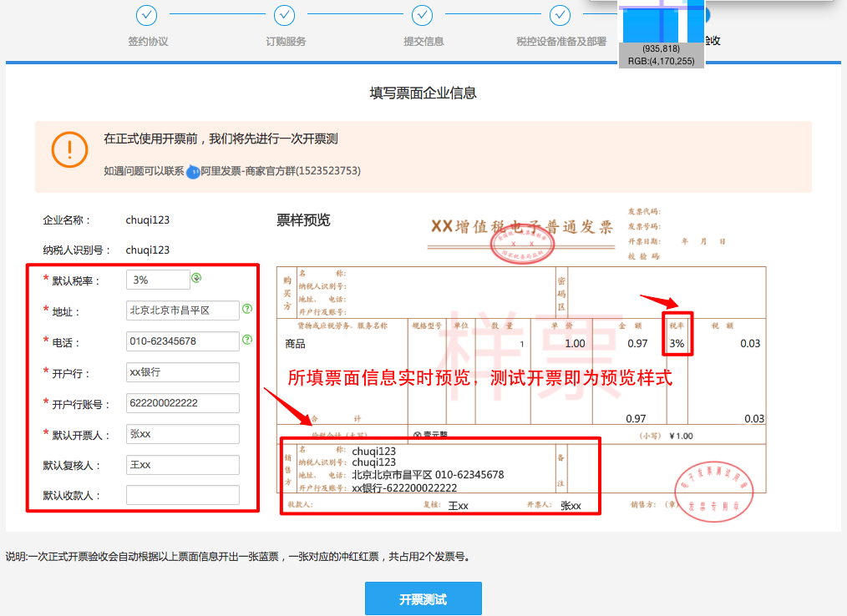Click the red round seal at invoice bottom right

713,492
